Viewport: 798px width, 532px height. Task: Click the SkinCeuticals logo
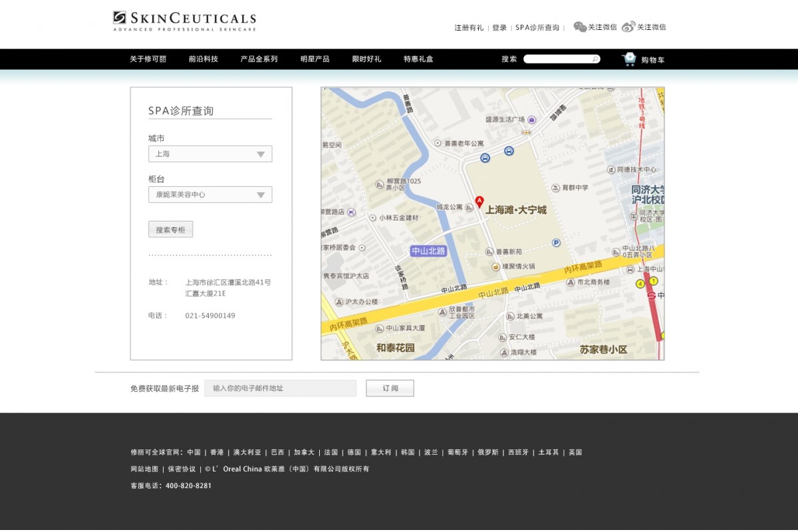[x=184, y=21]
